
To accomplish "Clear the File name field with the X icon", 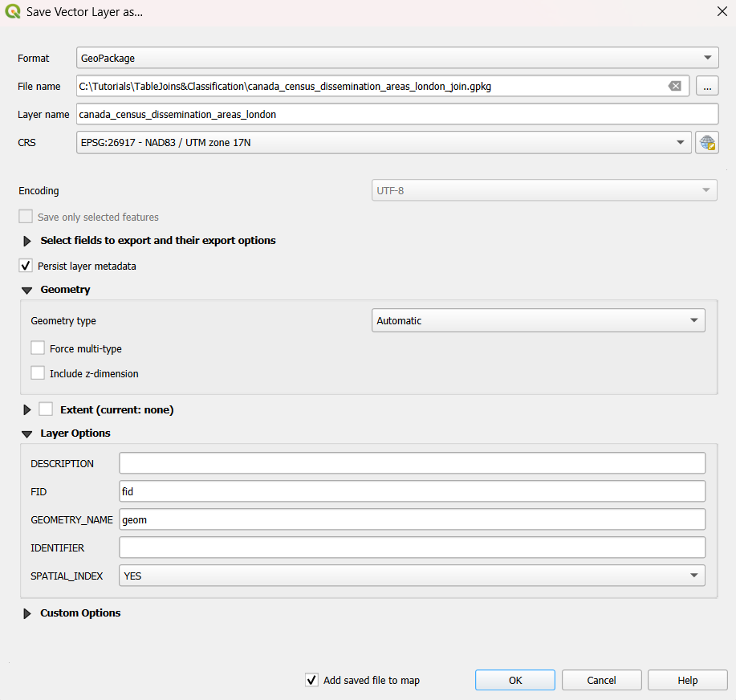I will coord(674,86).
